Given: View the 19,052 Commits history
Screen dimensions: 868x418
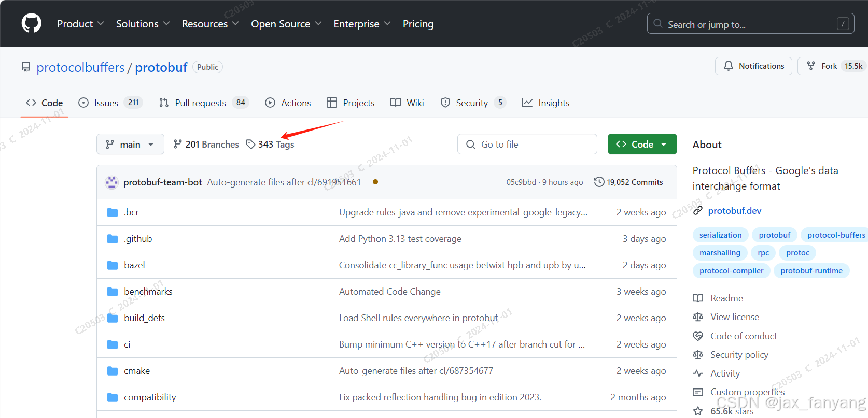Looking at the screenshot, I should (x=628, y=182).
